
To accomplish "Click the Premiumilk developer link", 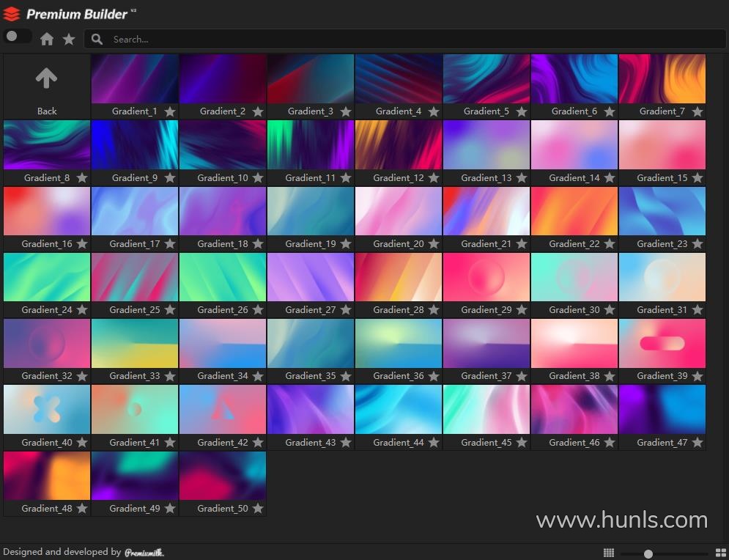I will pos(144,553).
